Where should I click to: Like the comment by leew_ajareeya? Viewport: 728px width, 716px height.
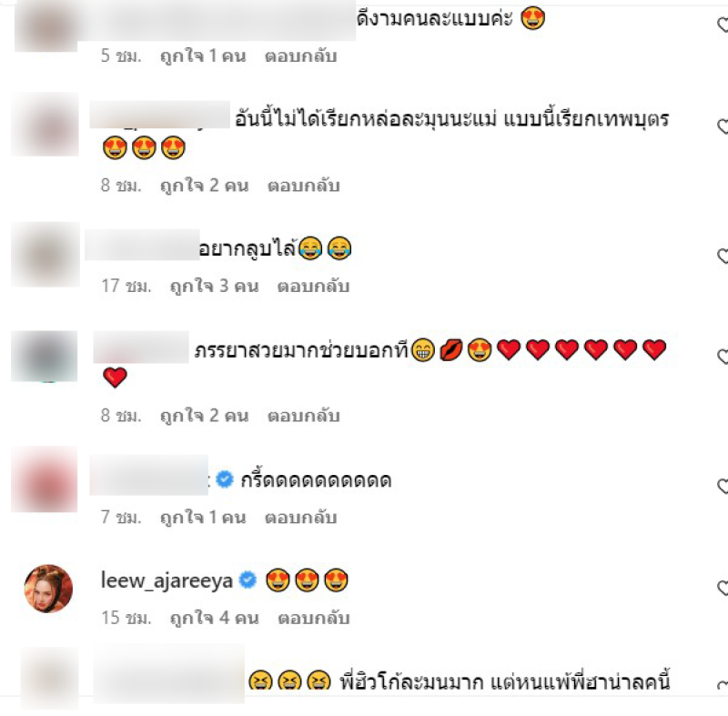tap(723, 588)
